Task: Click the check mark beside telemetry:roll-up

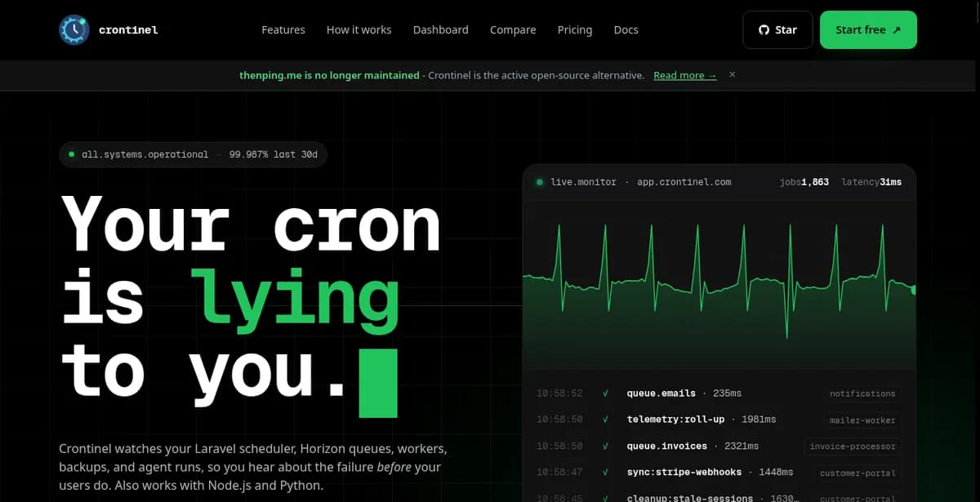Action: point(605,420)
